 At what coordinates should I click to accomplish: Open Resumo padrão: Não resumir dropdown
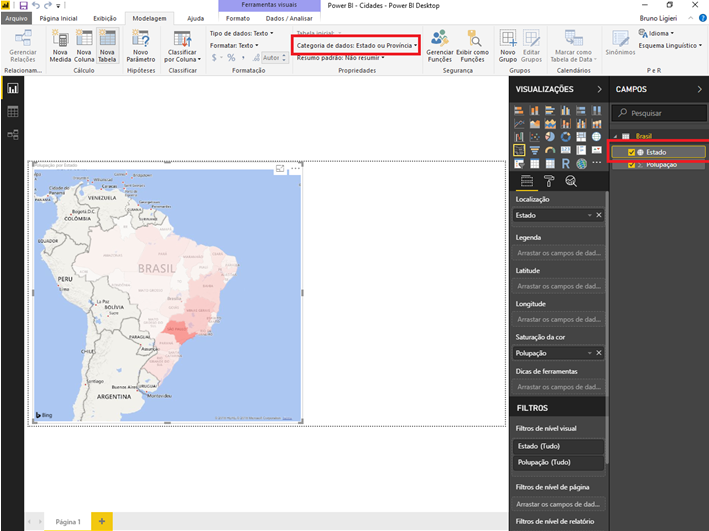click(x=340, y=58)
